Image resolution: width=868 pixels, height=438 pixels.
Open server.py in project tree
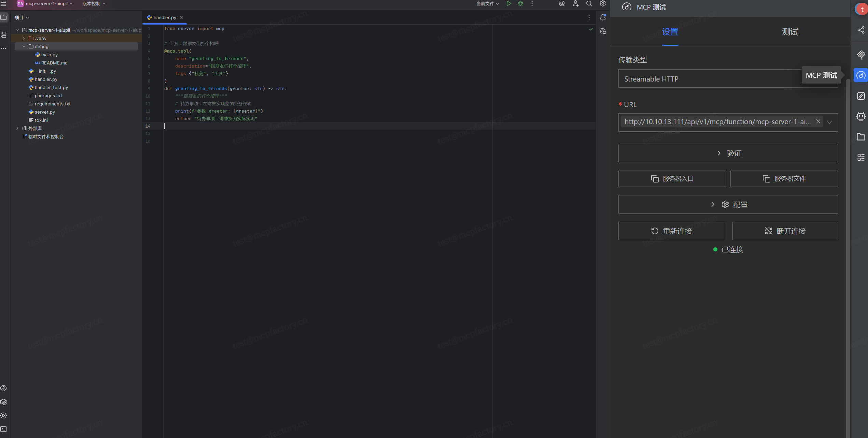45,112
